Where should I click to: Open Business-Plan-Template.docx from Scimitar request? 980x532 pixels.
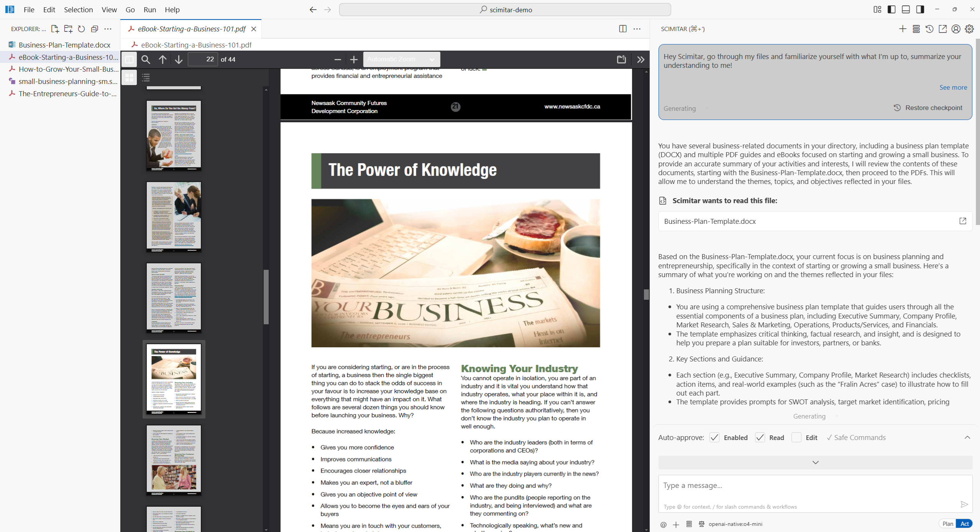963,221
